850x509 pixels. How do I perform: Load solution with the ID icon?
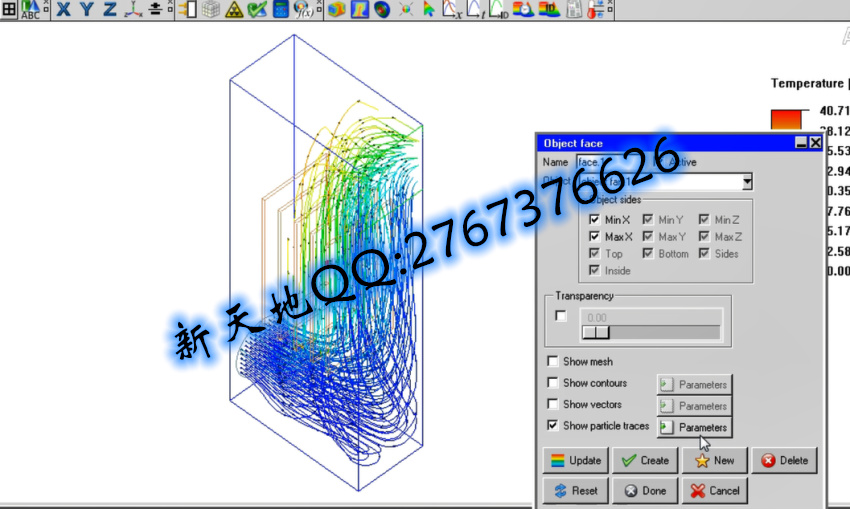click(549, 9)
